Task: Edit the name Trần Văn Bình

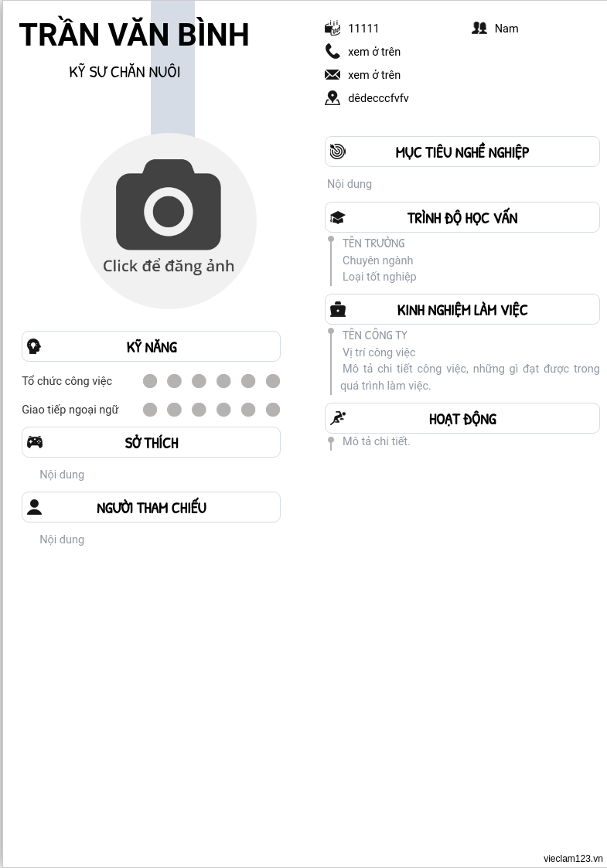Action: 134,34
